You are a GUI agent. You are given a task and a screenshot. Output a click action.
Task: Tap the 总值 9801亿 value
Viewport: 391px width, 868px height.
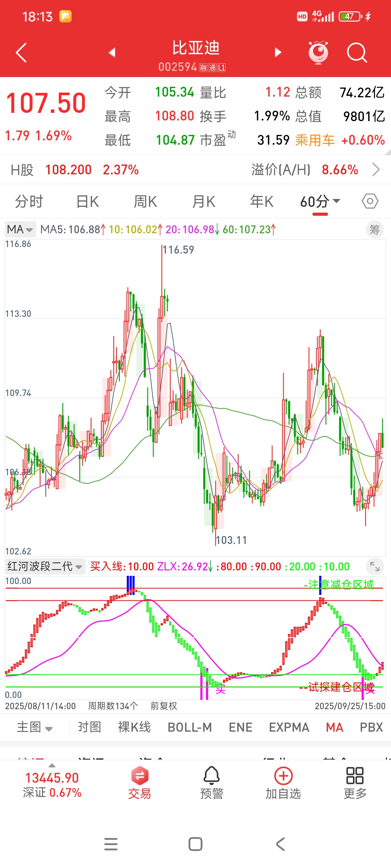pyautogui.click(x=364, y=116)
